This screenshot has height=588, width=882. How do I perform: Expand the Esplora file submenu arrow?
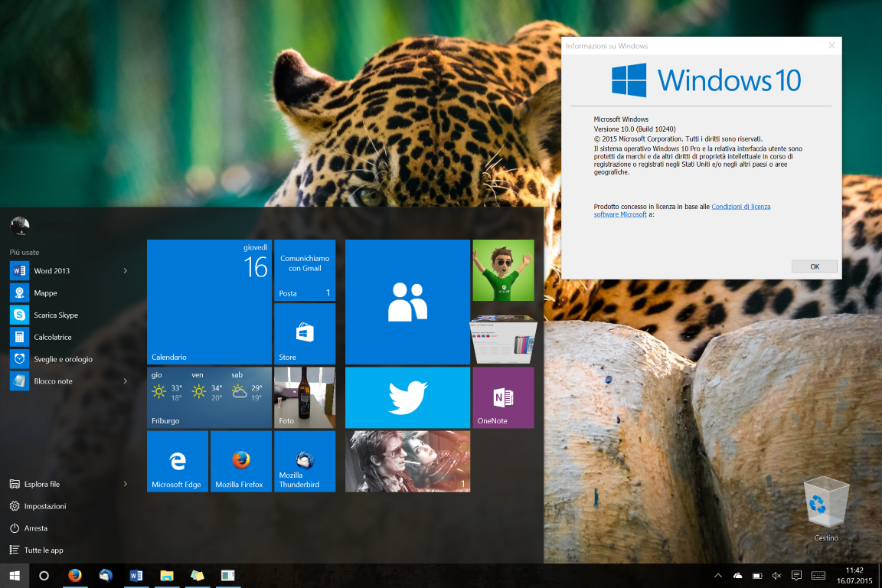[126, 484]
